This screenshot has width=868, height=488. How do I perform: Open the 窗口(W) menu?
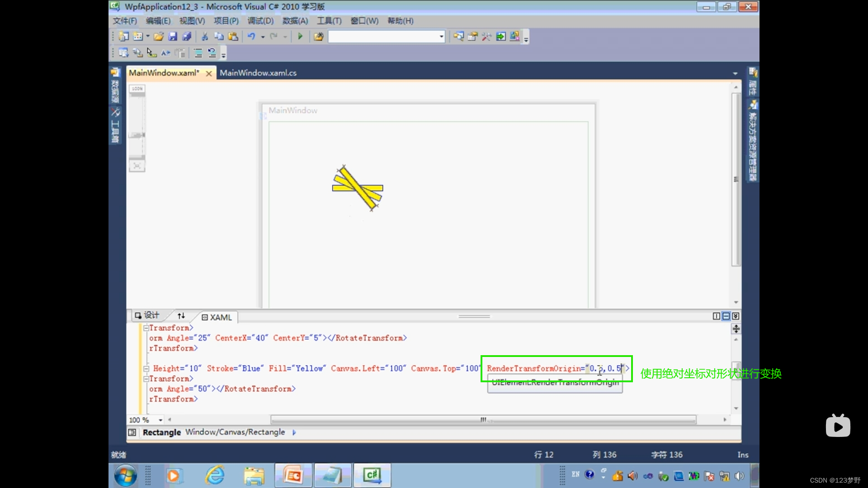click(x=364, y=21)
